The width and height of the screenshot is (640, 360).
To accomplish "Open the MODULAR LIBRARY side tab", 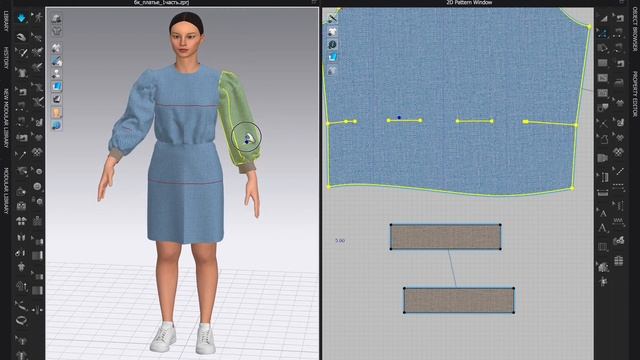I will pos(6,191).
